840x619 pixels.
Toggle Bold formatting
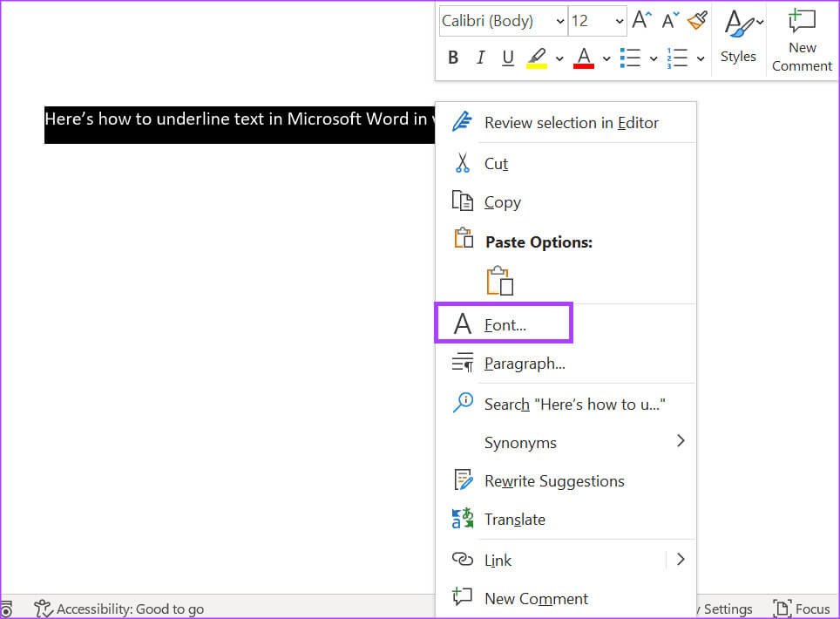tap(453, 58)
